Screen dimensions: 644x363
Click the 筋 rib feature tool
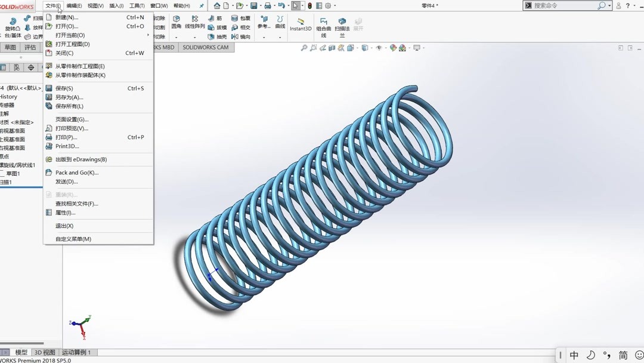click(219, 19)
